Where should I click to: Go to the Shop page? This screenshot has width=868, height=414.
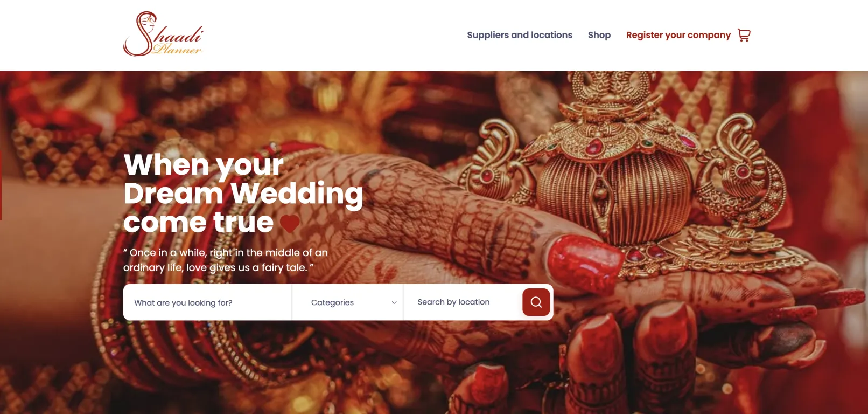pos(599,35)
